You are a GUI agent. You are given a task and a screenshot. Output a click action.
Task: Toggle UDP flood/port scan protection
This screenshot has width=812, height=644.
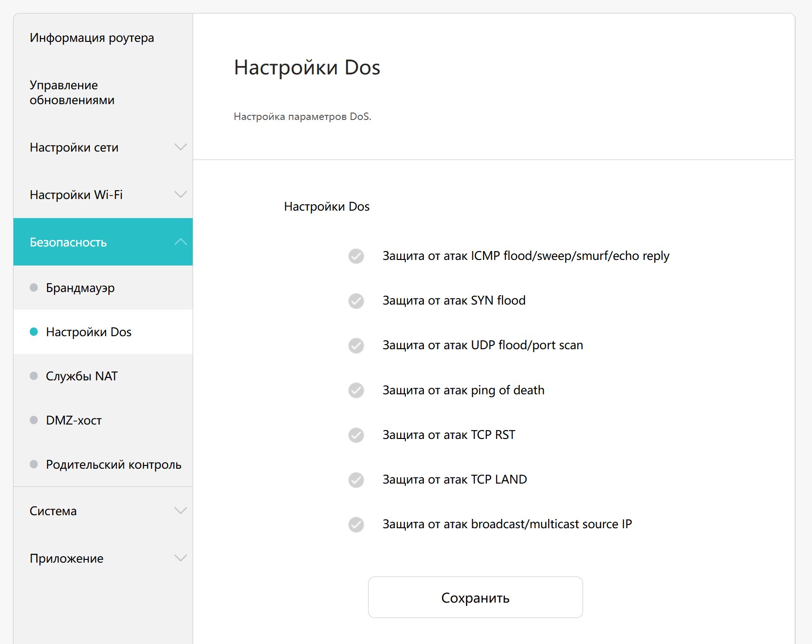click(x=356, y=345)
